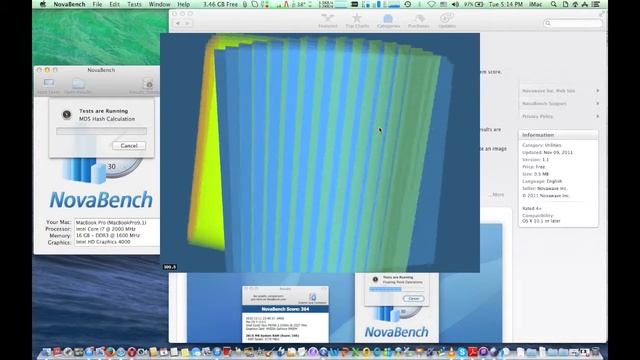This screenshot has height=360, width=640.
Task: Go forward in App Store history
Action: [187, 23]
